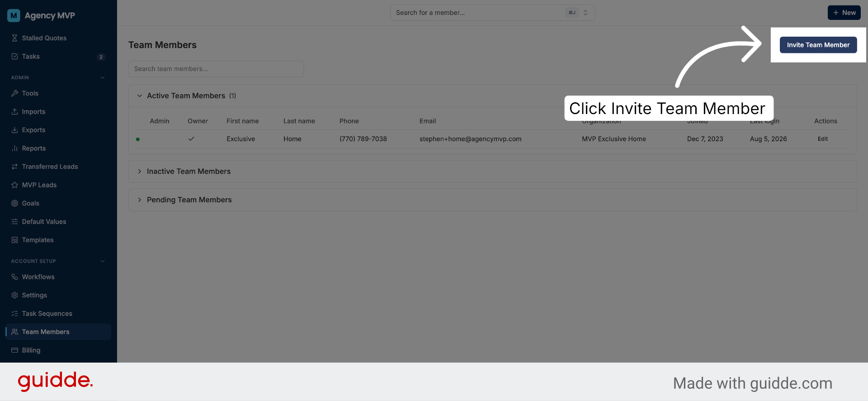Click the Tasks checkbox icon
The height and width of the screenshot is (401, 868).
(14, 57)
